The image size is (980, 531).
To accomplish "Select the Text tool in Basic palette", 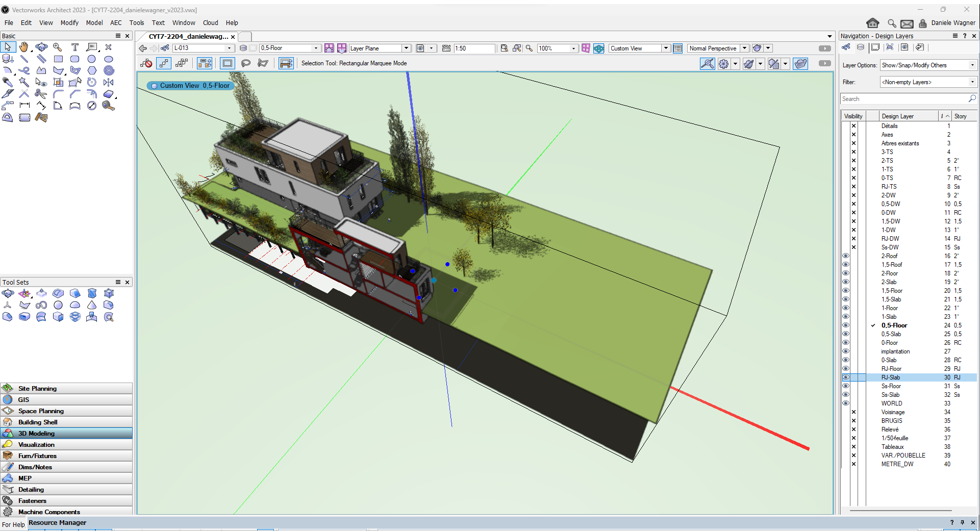I will [75, 47].
